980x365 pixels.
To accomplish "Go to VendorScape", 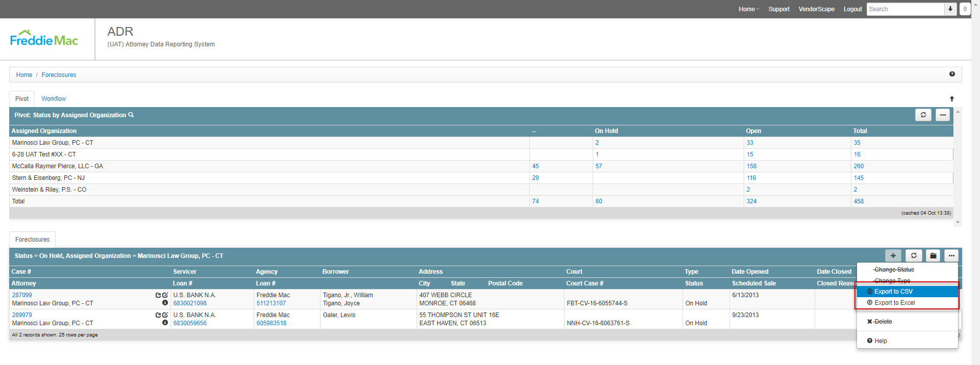I will coord(817,9).
